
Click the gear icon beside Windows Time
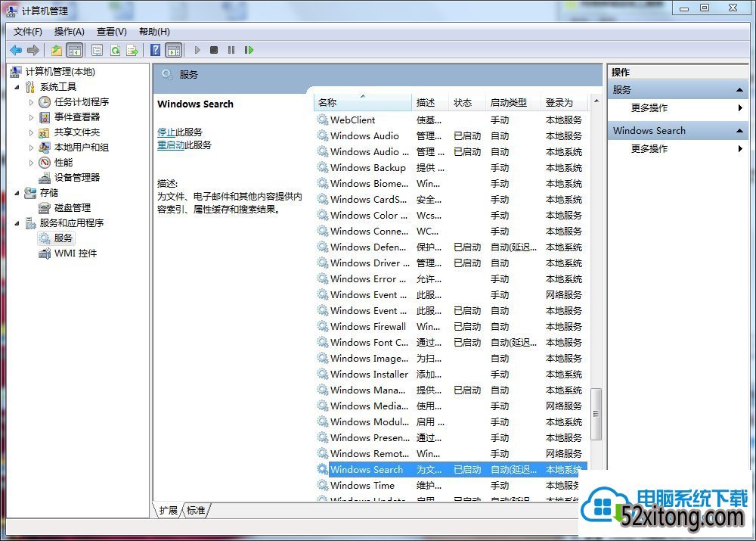coord(323,485)
